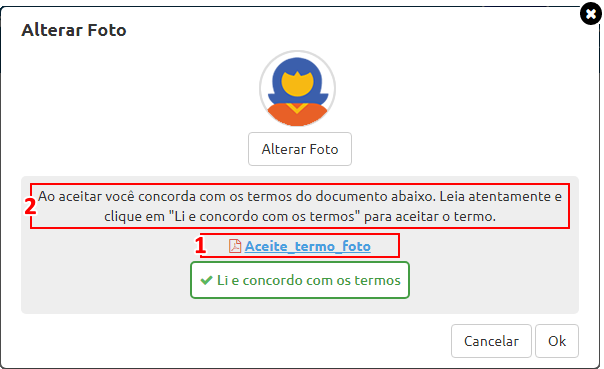The image size is (604, 369).
Task: Close the Alterar Foto dialog with the X icon
Action: (591, 14)
